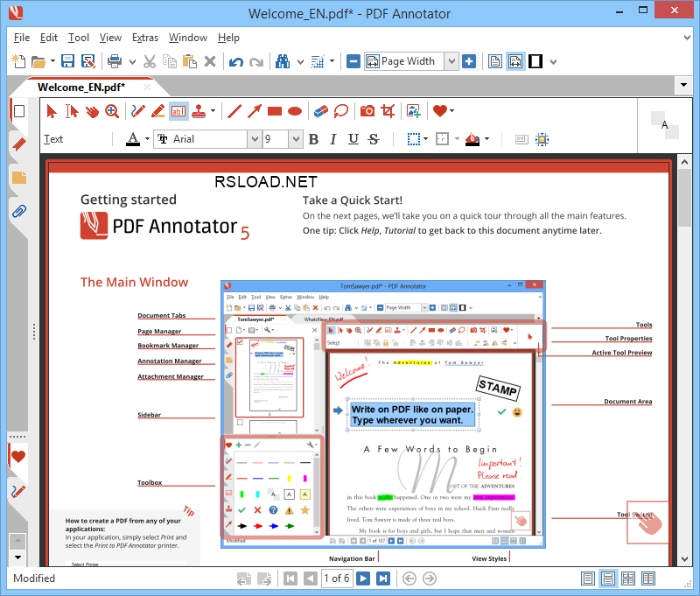700x596 pixels.
Task: Open the text color A swatch
Action: (133, 139)
